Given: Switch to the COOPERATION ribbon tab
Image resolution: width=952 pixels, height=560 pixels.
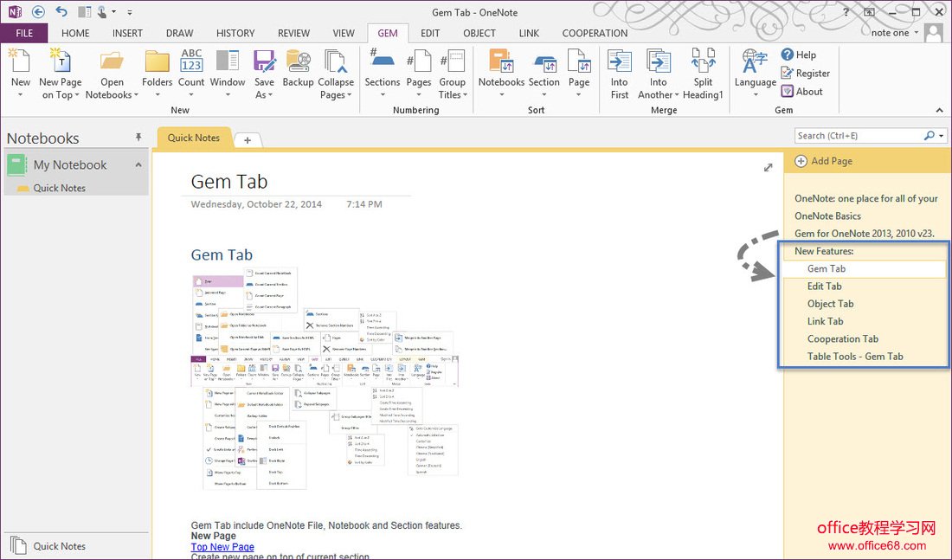Looking at the screenshot, I should coord(595,33).
